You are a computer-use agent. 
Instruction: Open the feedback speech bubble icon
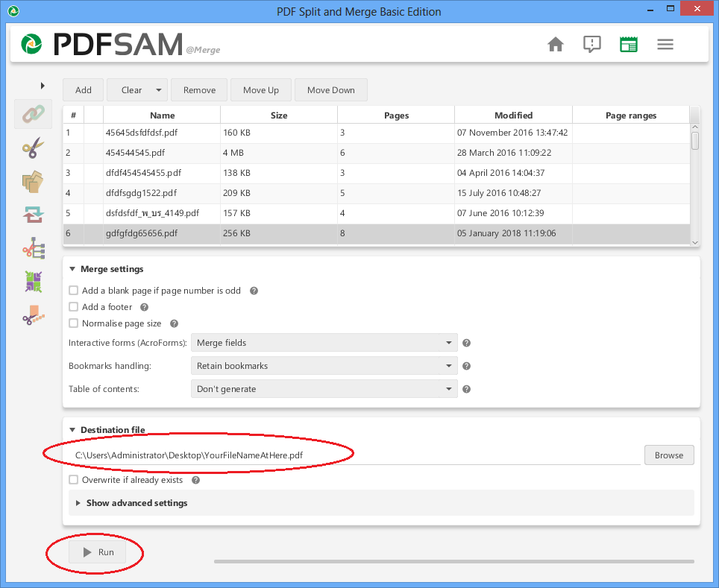point(591,45)
